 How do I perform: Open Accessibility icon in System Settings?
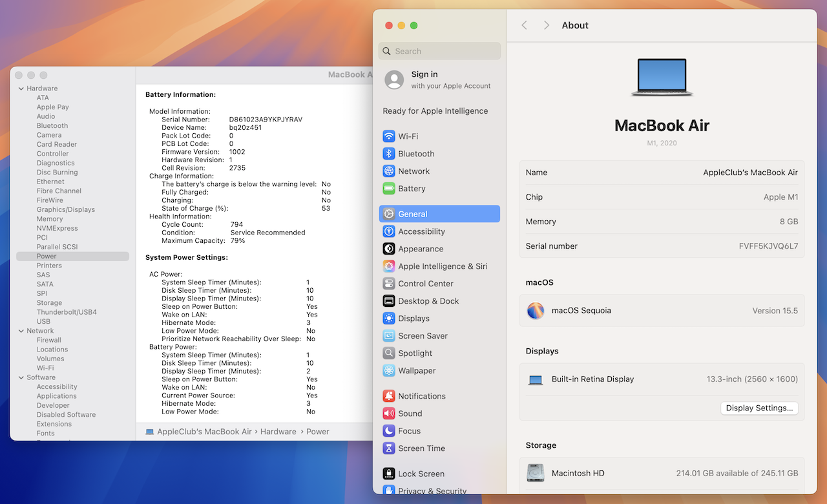point(388,231)
